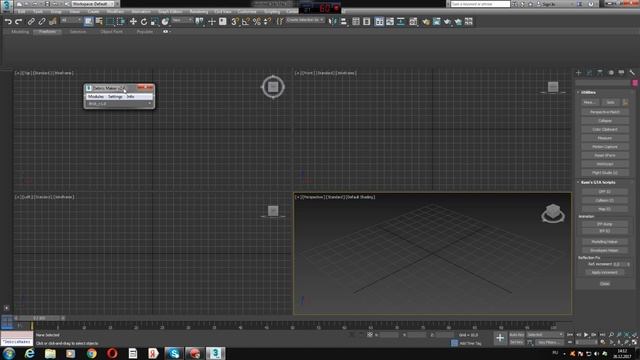Click the ViewCube in the Top viewport
Screen dimensions: 640x360
(273, 87)
